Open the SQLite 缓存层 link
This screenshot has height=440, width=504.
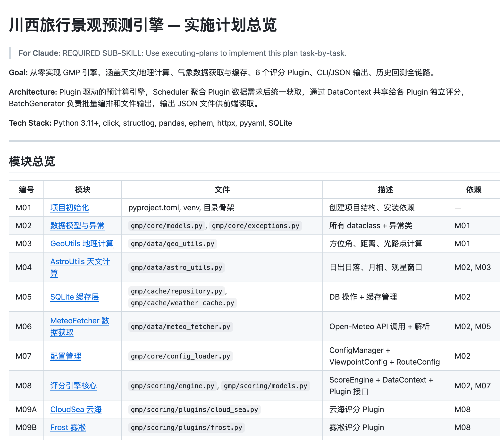coord(75,297)
